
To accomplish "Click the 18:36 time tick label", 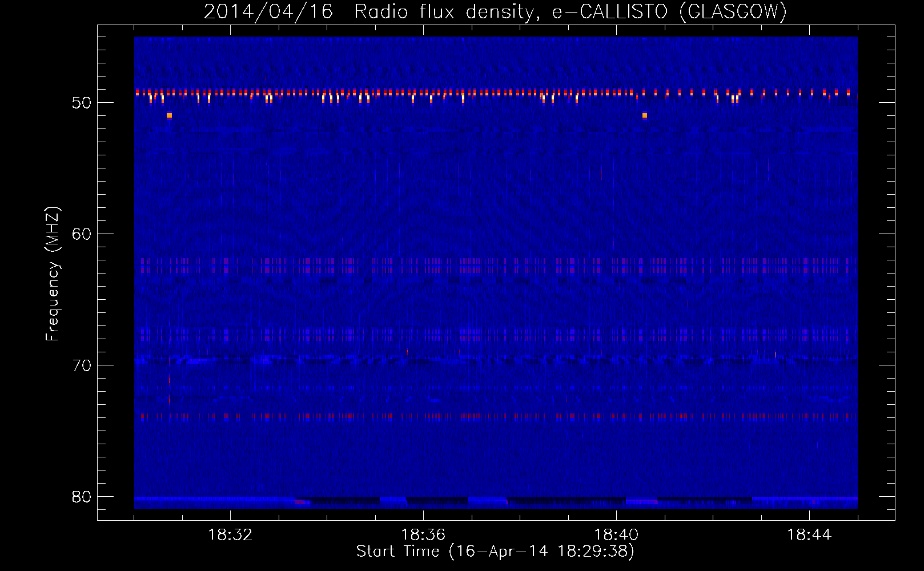I will tap(423, 535).
